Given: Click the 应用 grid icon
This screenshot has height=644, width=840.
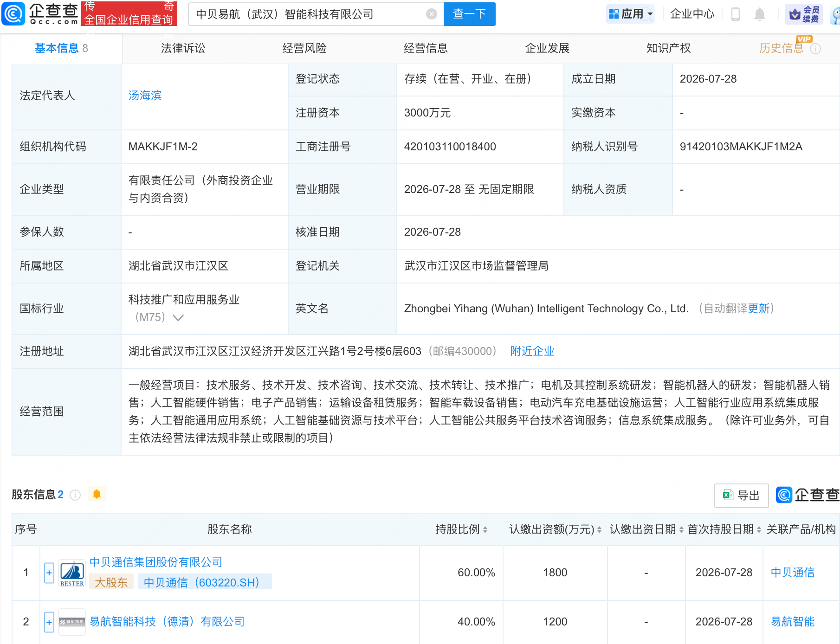Looking at the screenshot, I should pyautogui.click(x=614, y=14).
